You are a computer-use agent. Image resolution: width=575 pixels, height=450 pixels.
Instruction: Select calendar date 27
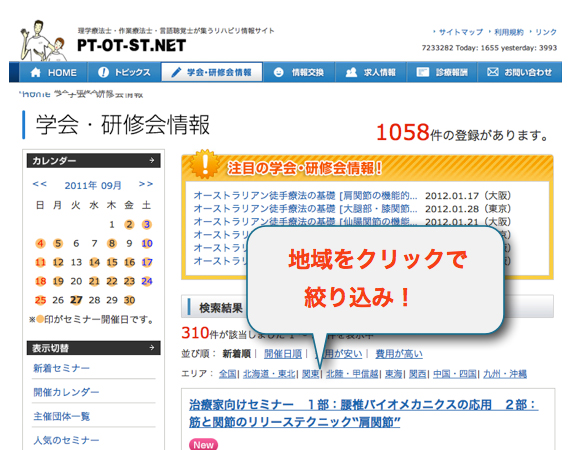click(x=76, y=300)
